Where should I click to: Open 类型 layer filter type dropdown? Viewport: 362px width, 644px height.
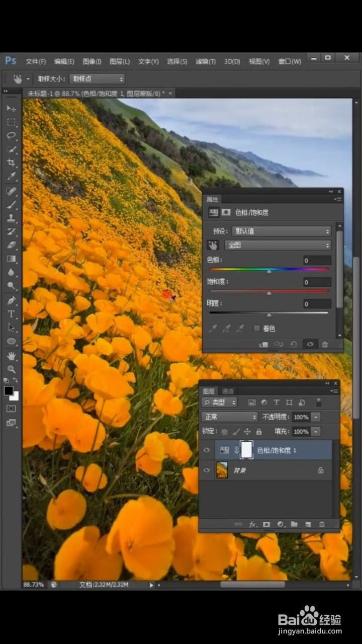[220, 403]
